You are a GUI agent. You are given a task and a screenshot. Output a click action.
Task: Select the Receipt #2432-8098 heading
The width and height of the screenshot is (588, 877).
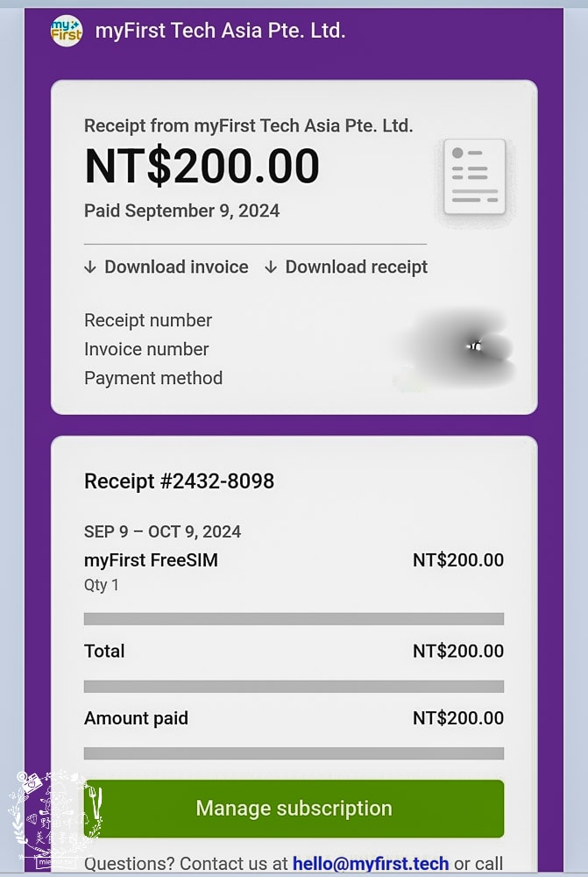tap(179, 481)
